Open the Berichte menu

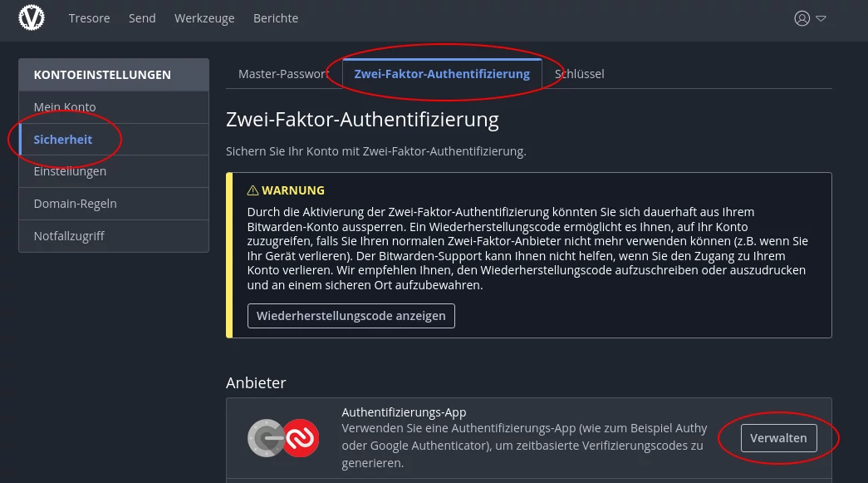276,18
